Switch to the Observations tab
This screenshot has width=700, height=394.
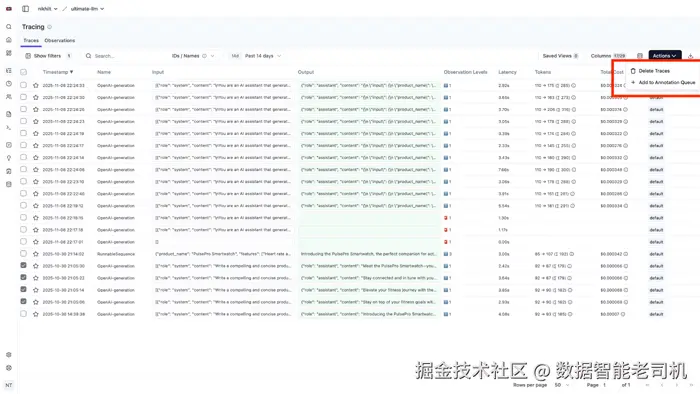pos(59,40)
